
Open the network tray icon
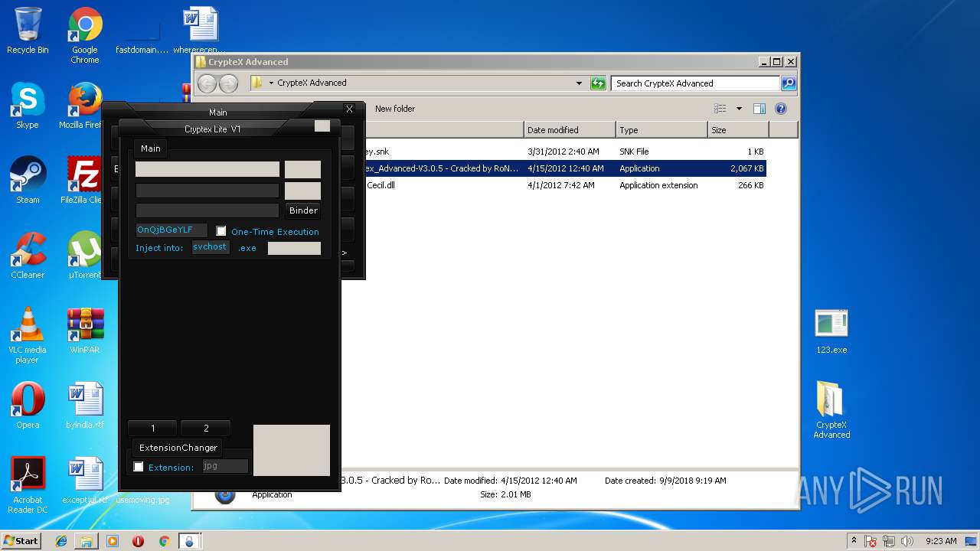tap(889, 541)
